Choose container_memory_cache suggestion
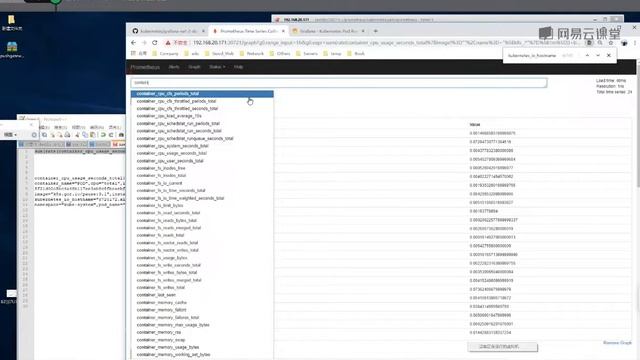640x360 pixels. pos(202,302)
